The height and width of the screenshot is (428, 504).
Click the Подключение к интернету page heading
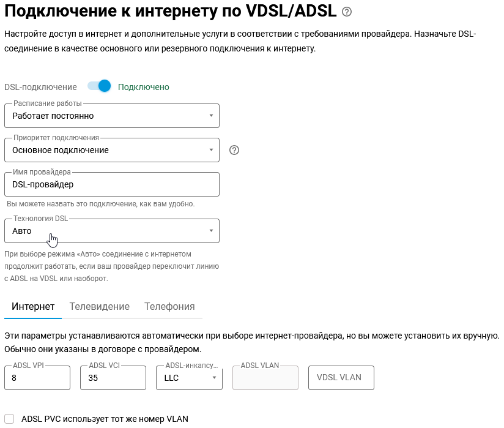coord(169,12)
